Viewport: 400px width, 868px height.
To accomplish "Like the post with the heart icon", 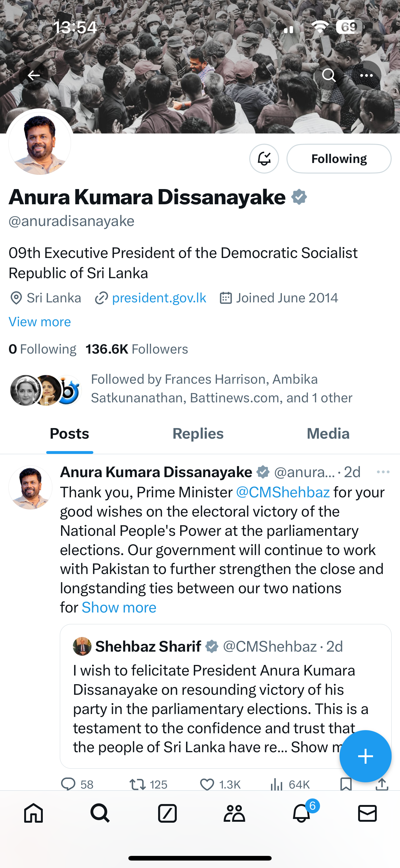I will [207, 784].
